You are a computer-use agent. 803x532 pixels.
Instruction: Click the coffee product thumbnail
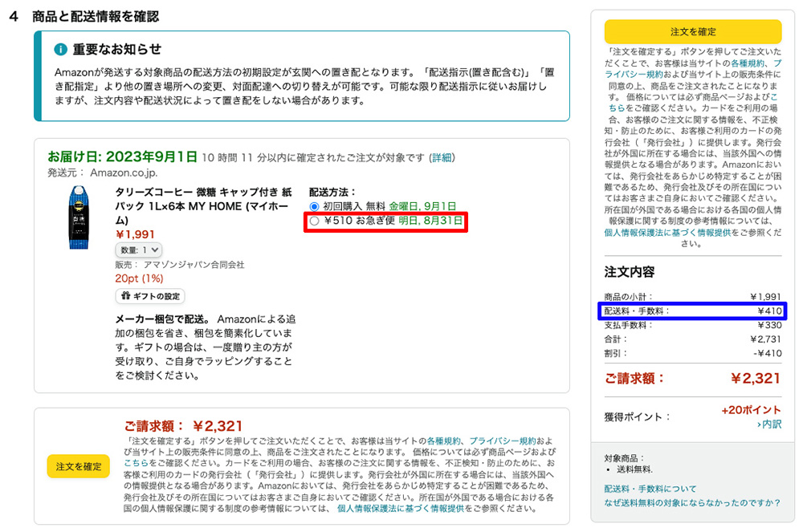79,217
